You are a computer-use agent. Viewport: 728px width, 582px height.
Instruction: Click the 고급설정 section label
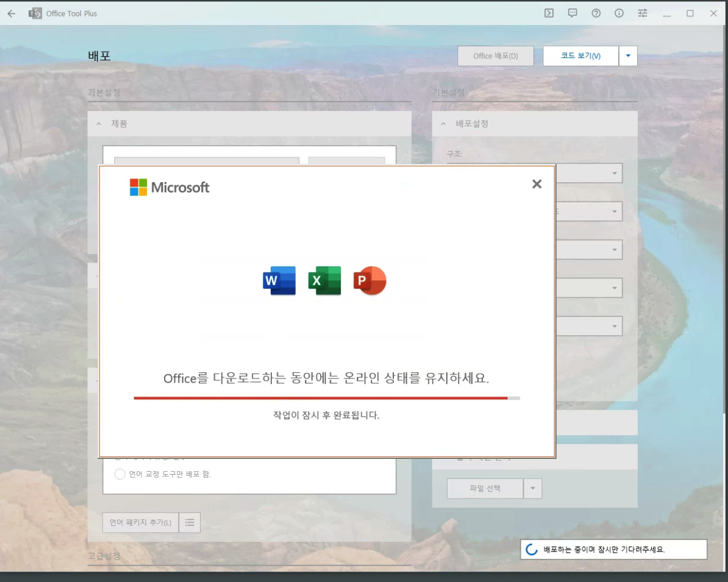click(104, 556)
